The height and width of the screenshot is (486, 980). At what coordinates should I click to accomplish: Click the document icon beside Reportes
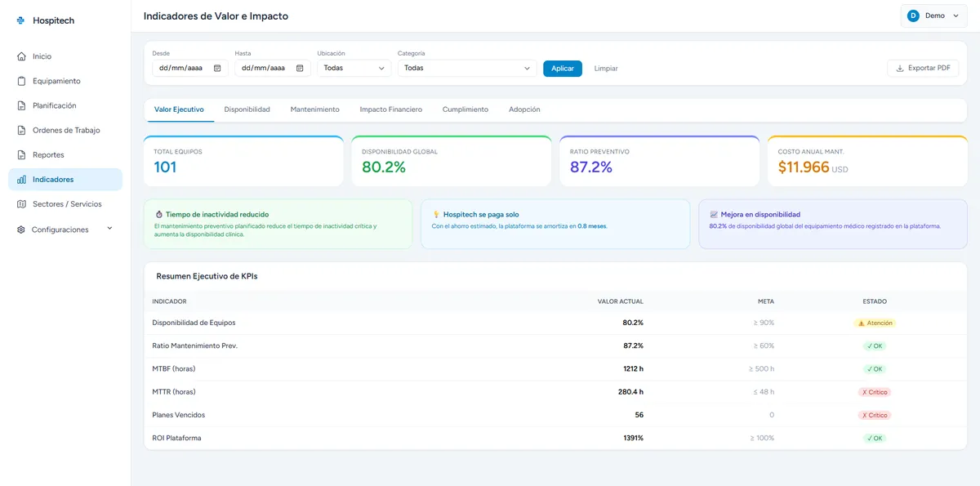point(21,154)
